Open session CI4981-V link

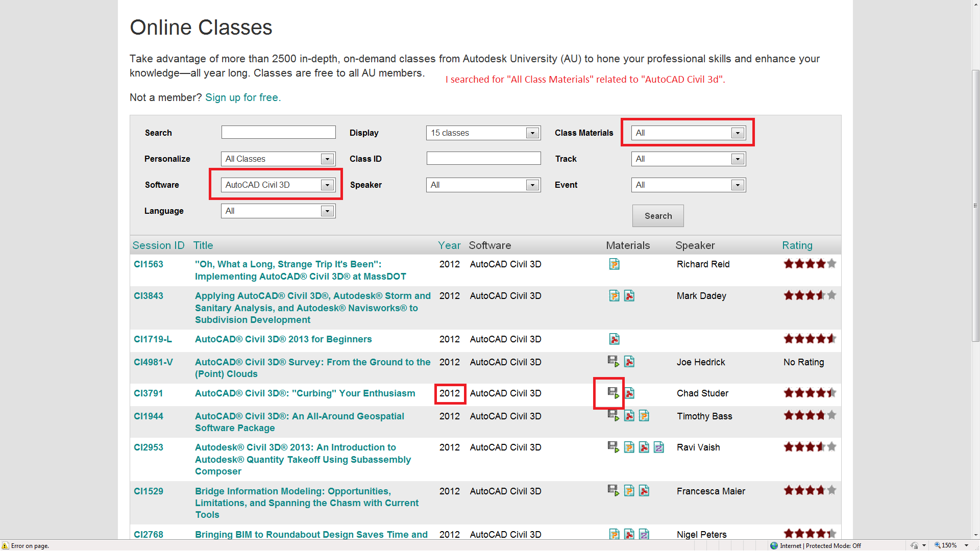[x=153, y=362]
